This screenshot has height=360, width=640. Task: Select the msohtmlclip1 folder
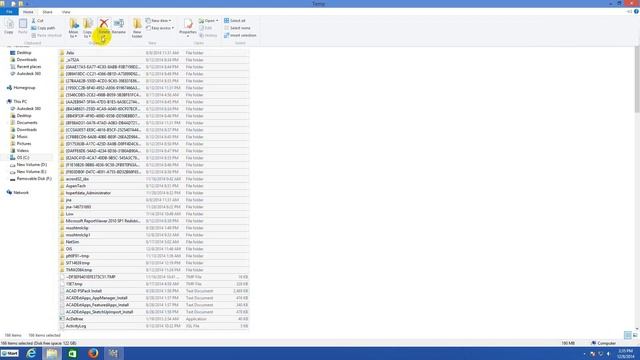pos(154,235)
